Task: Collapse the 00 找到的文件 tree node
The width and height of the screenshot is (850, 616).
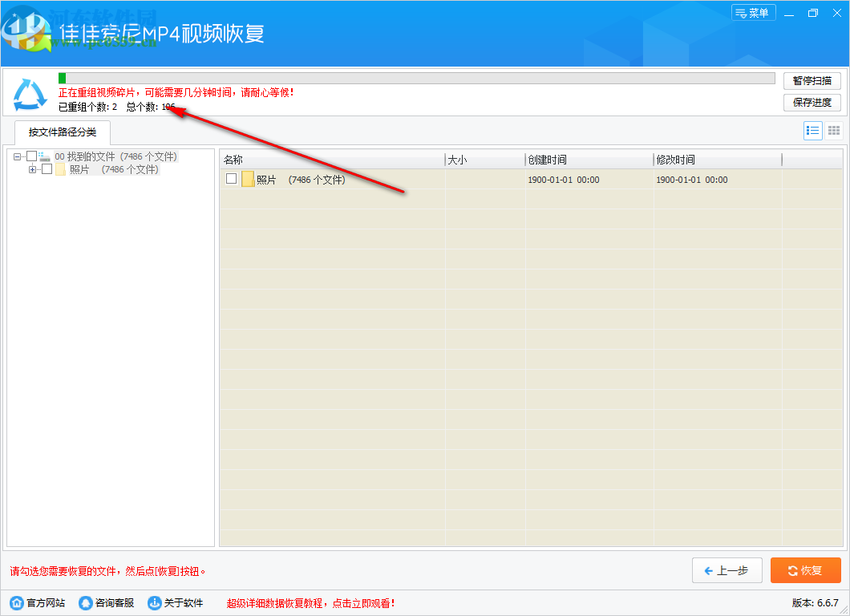Action: point(18,156)
